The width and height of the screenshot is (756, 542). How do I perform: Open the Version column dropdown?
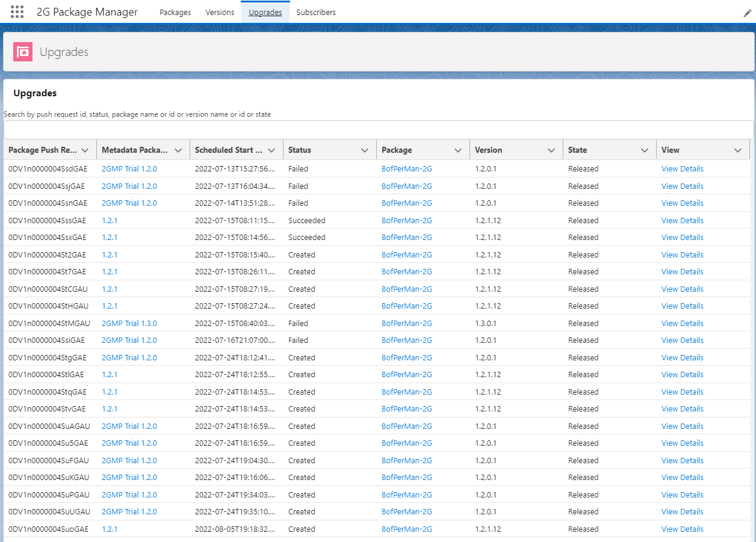(x=551, y=149)
